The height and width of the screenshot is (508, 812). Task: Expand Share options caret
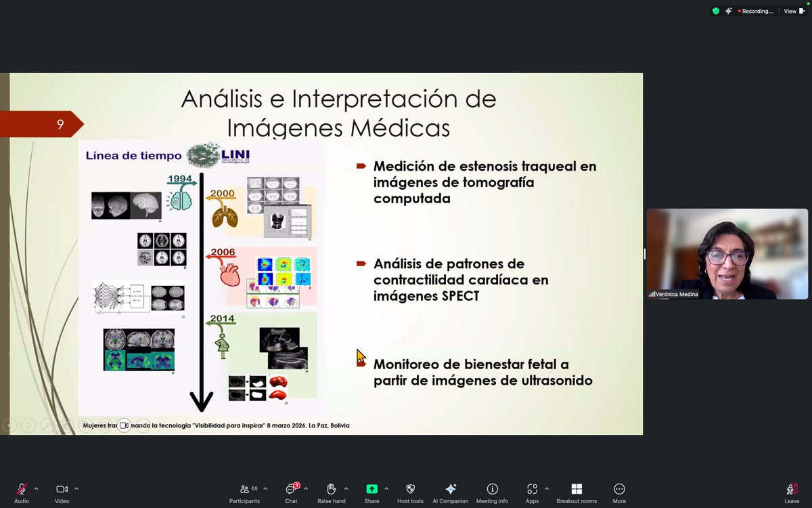click(386, 488)
